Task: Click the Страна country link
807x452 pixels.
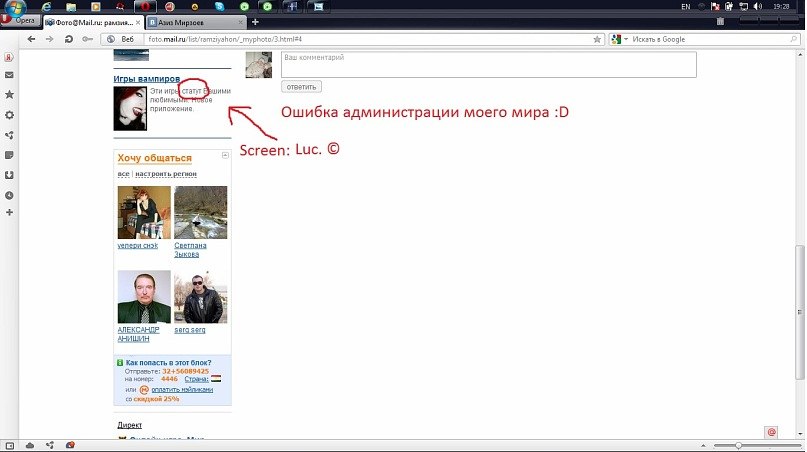Action: pyautogui.click(x=196, y=379)
